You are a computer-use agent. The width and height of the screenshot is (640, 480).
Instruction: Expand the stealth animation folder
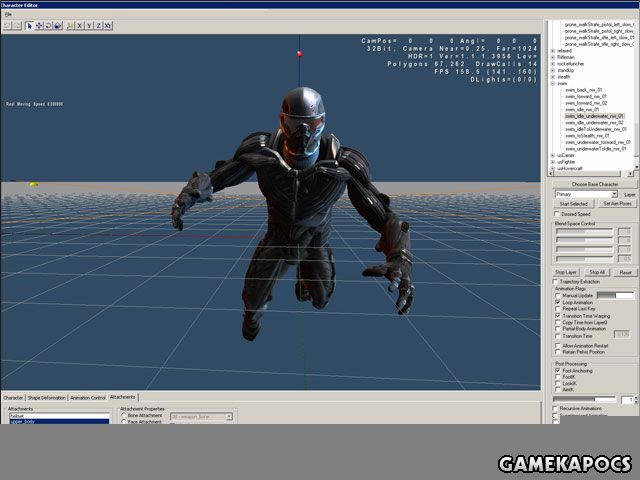pyautogui.click(x=553, y=77)
